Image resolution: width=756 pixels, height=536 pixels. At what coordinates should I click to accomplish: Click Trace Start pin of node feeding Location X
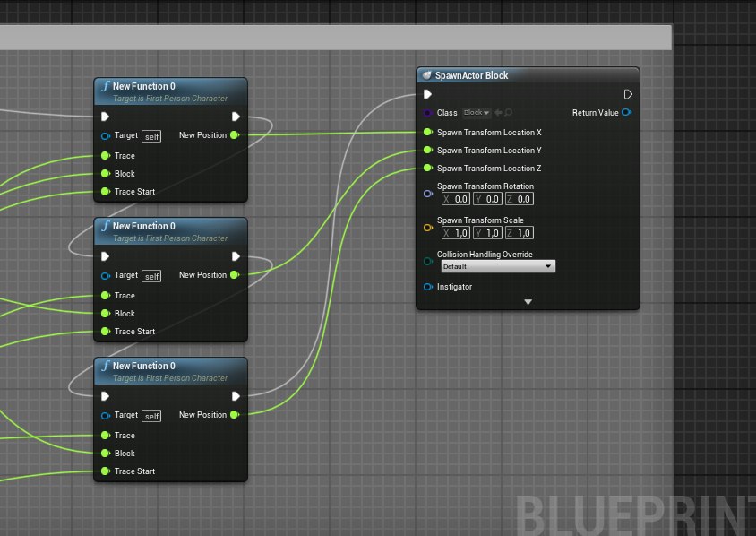[106, 192]
